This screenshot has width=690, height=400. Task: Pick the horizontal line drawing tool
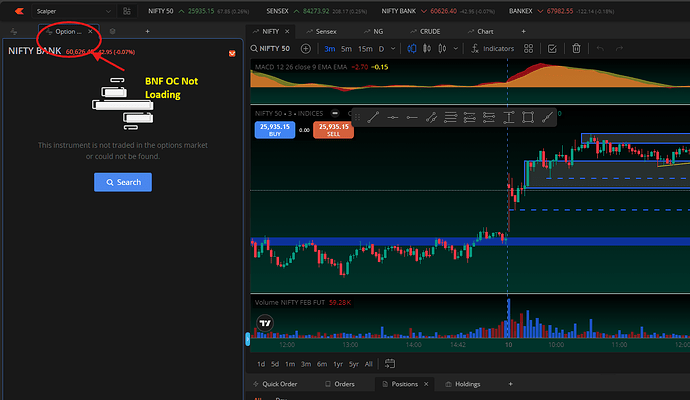point(393,117)
